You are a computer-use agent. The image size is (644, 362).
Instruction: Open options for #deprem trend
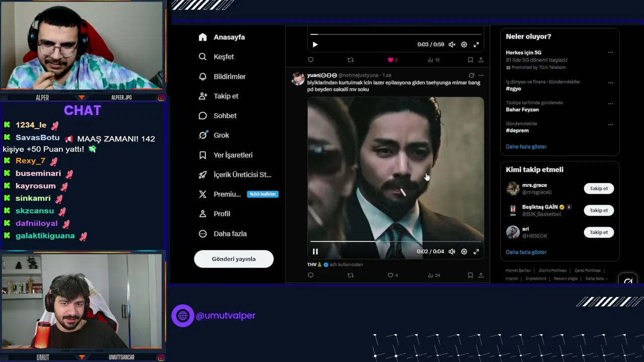click(x=610, y=124)
